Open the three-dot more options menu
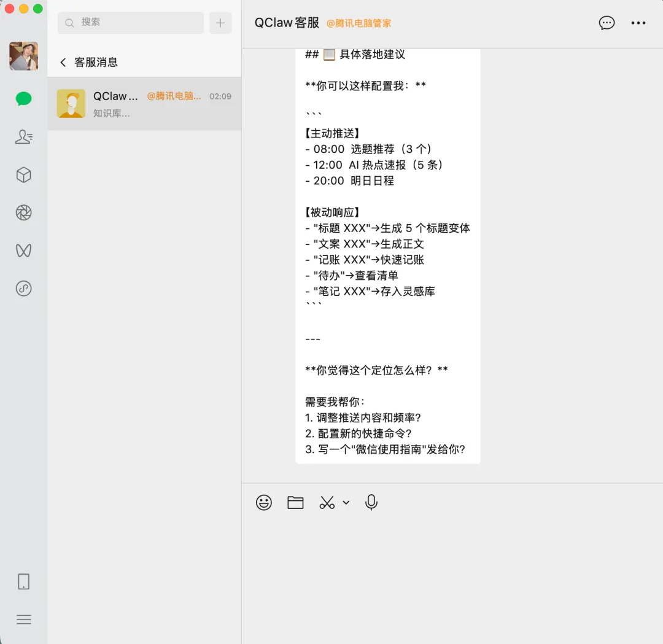The height and width of the screenshot is (644, 663). 638,23
